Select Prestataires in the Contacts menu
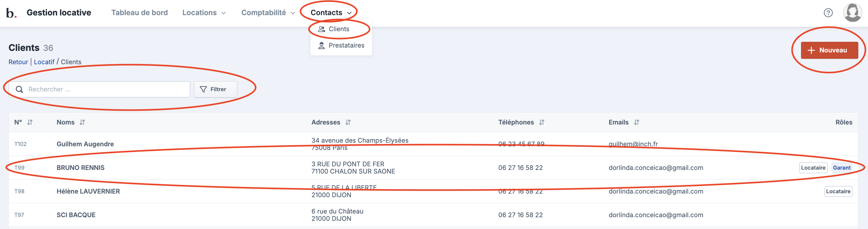Screen dimensions: 868x229 pos(346,45)
